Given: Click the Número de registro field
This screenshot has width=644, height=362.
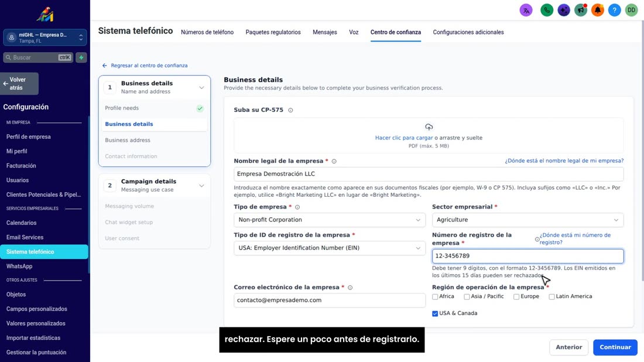Looking at the screenshot, I should pyautogui.click(x=527, y=256).
